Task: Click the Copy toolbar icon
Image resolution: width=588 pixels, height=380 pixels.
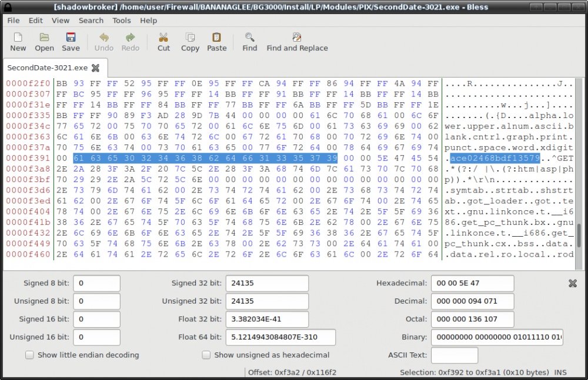Action: click(190, 38)
